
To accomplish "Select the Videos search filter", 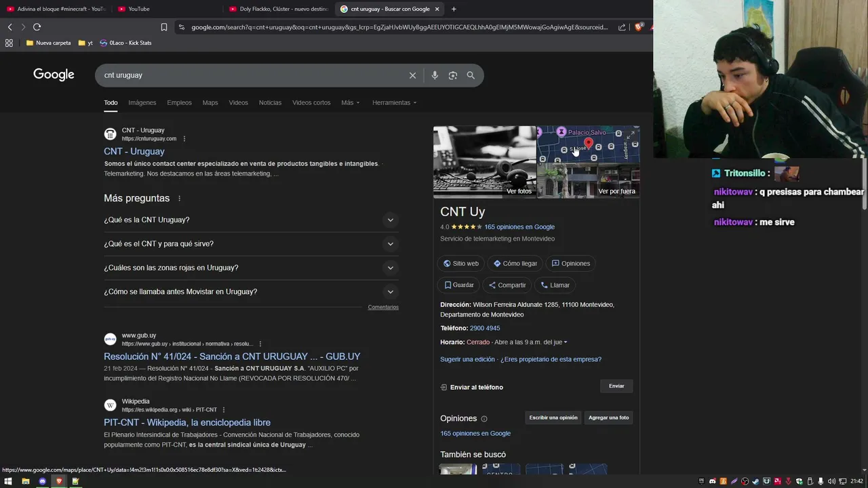I will point(238,102).
